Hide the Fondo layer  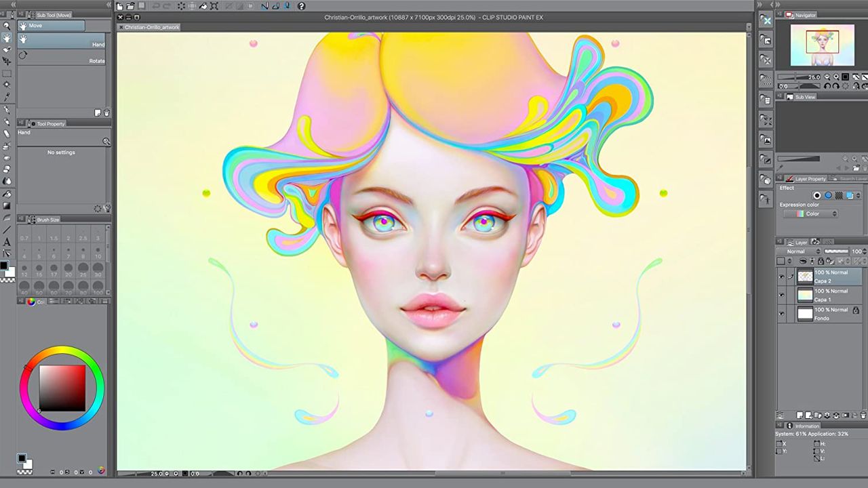coord(782,313)
